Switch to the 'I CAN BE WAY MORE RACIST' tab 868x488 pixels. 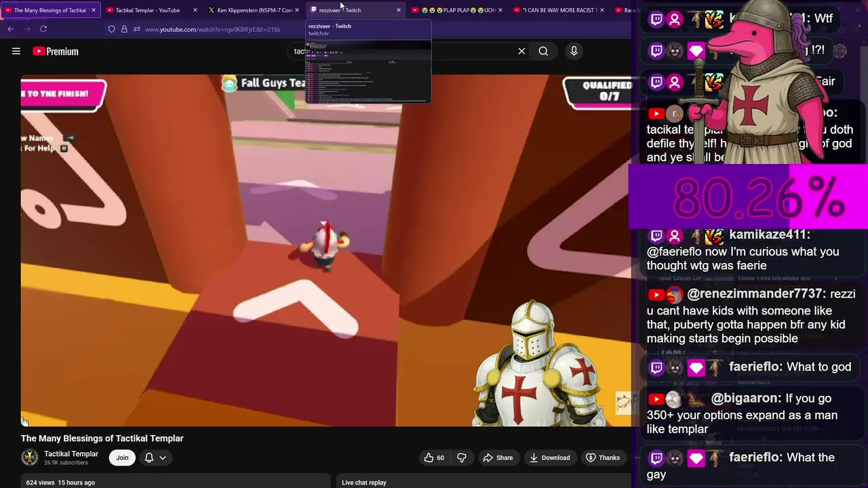coord(559,10)
